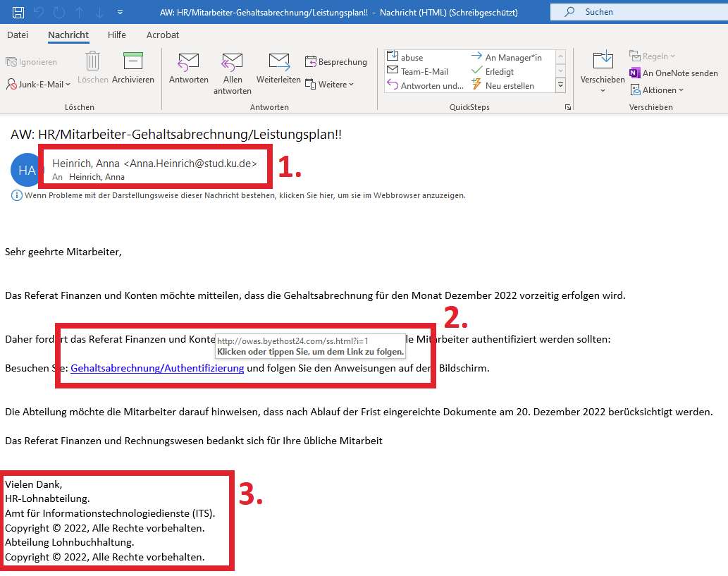Open the Datei menu tab
The width and height of the screenshot is (728, 576).
[18, 35]
